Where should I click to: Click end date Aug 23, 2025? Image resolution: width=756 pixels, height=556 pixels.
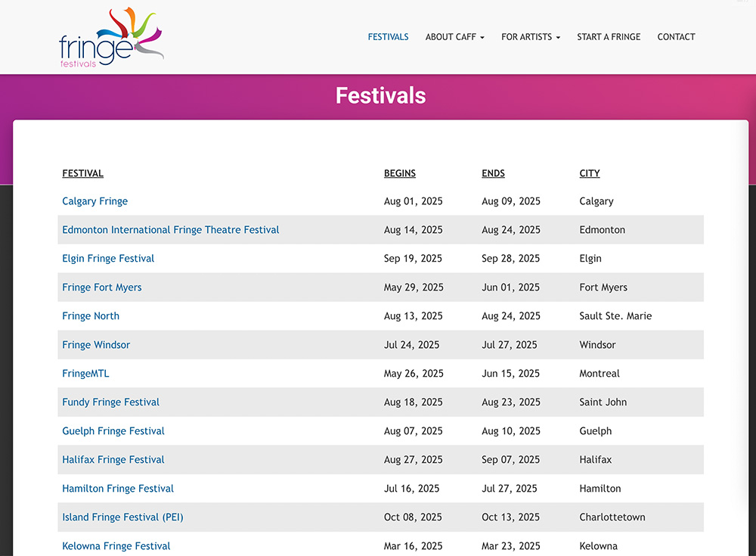511,402
